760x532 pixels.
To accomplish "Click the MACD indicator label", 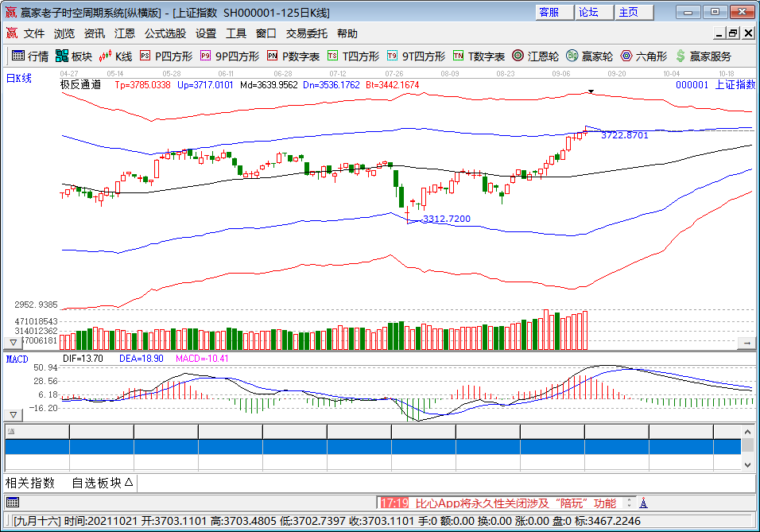I will pyautogui.click(x=17, y=359).
